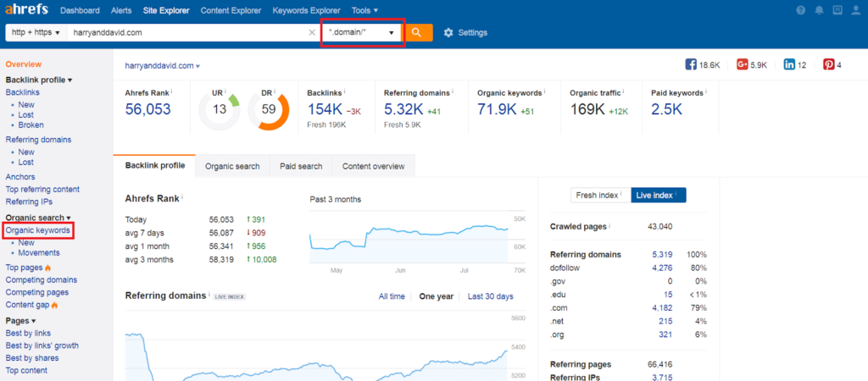Switch to the Paid search tab
This screenshot has height=381, width=868.
pyautogui.click(x=301, y=167)
